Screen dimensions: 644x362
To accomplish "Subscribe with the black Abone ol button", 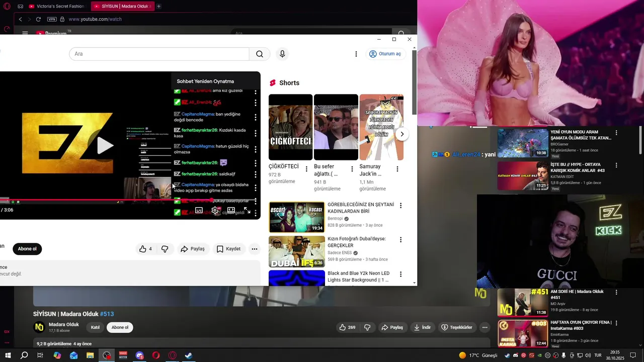I will pyautogui.click(x=27, y=249).
